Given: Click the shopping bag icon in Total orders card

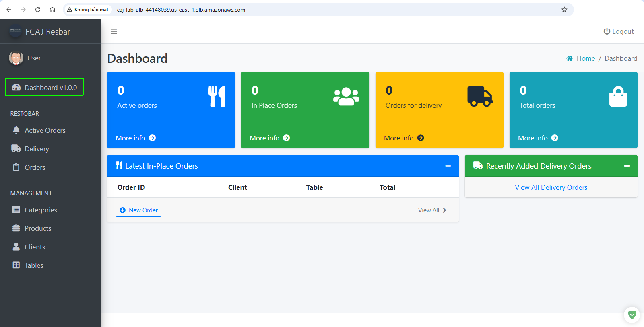Looking at the screenshot, I should pyautogui.click(x=618, y=97).
